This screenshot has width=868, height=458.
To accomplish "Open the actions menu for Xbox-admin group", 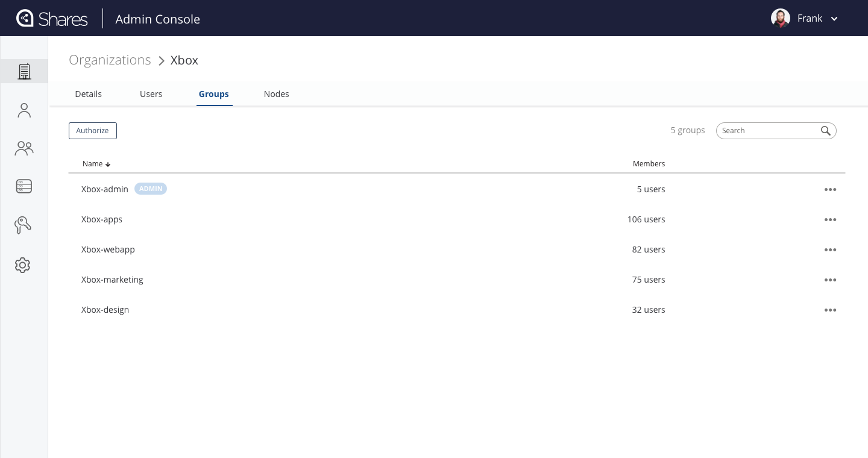I will [x=830, y=189].
